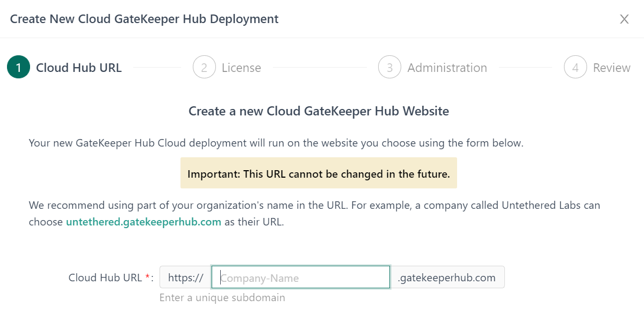Jump to the Administration step label
The image size is (644, 321).
pyautogui.click(x=447, y=68)
